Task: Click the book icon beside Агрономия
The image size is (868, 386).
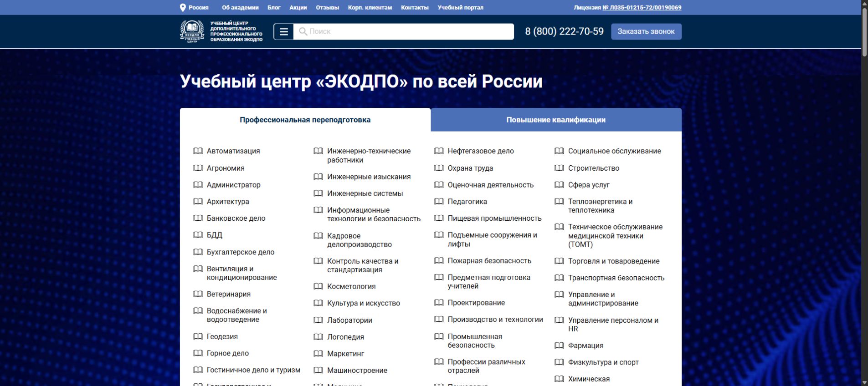Action: tap(198, 168)
